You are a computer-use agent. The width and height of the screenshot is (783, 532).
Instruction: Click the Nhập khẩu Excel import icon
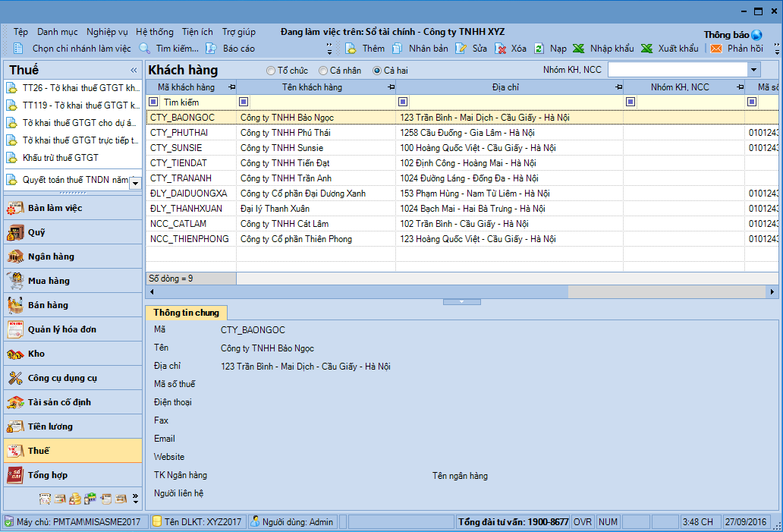[578, 49]
